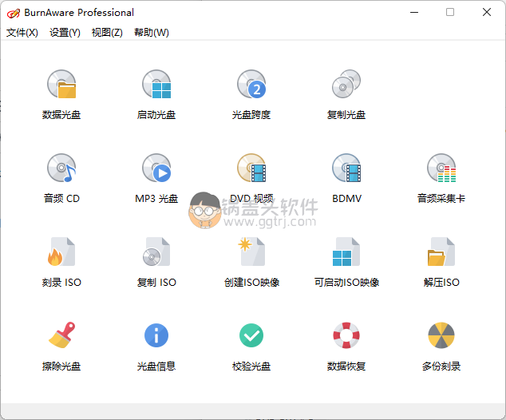Click the BurnAware logo in title bar

(x=14, y=13)
